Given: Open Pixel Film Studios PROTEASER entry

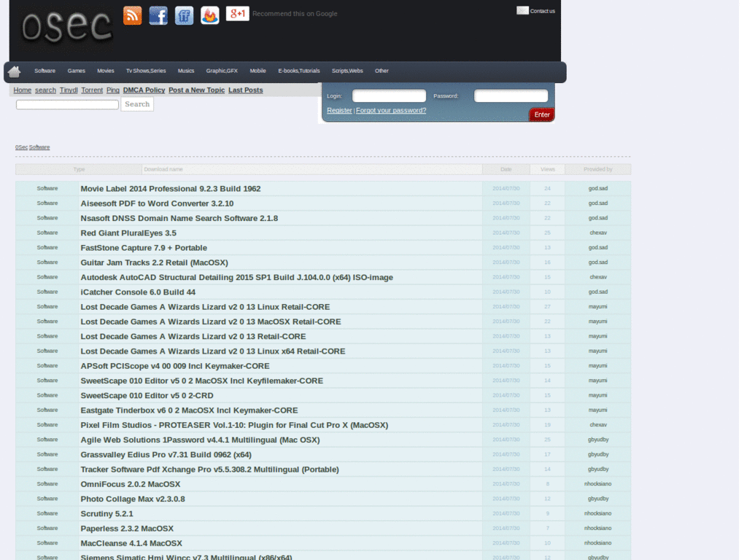Looking at the screenshot, I should coord(234,425).
